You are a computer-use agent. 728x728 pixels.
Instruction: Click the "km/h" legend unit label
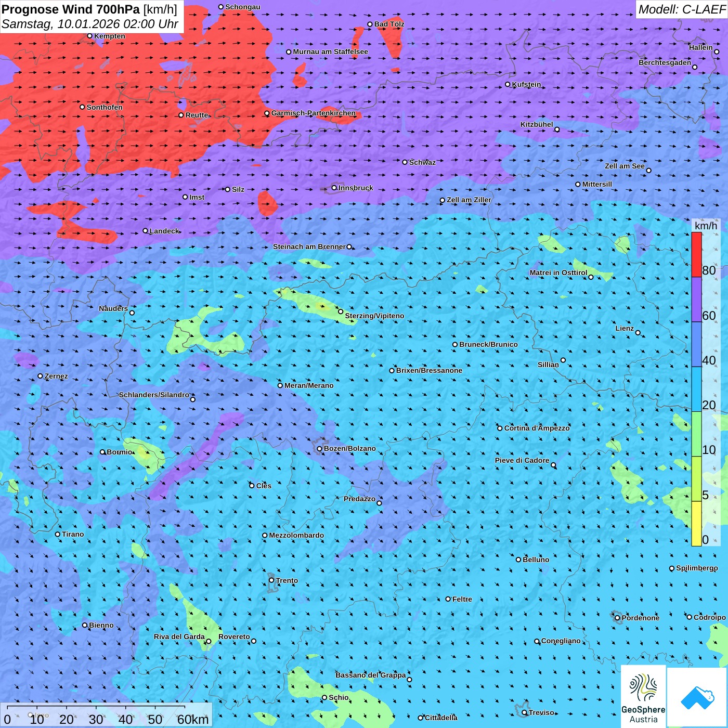[706, 226]
